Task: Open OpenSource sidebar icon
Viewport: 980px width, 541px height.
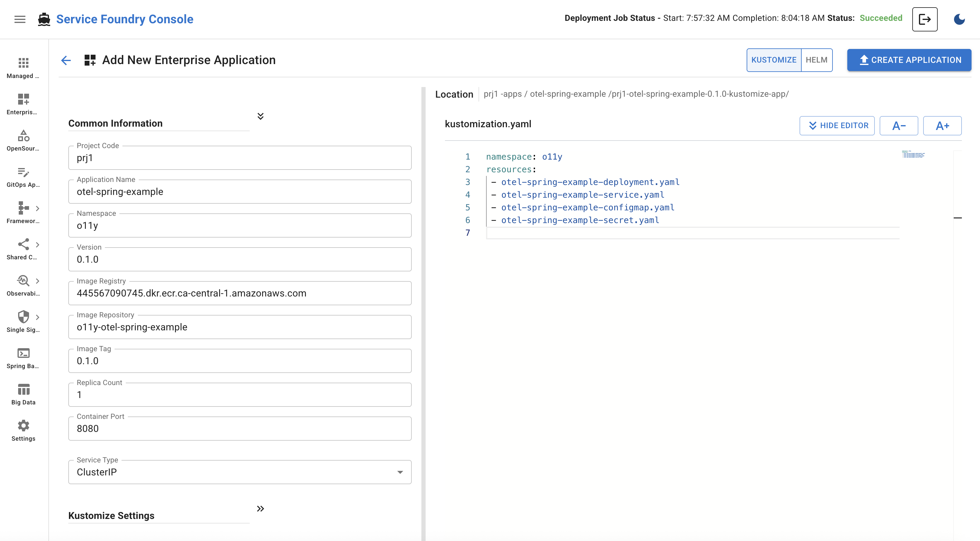Action: coord(23,135)
